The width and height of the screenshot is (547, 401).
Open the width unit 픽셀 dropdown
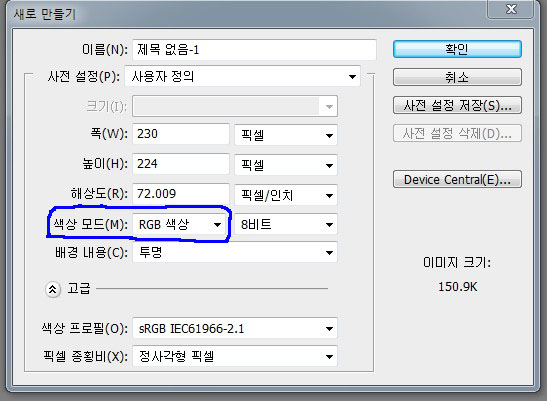286,135
